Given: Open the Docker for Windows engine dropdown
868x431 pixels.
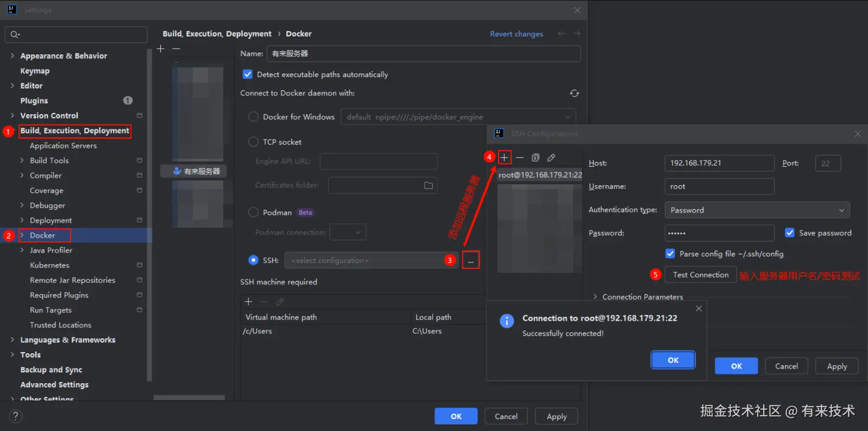Looking at the screenshot, I should 458,117.
